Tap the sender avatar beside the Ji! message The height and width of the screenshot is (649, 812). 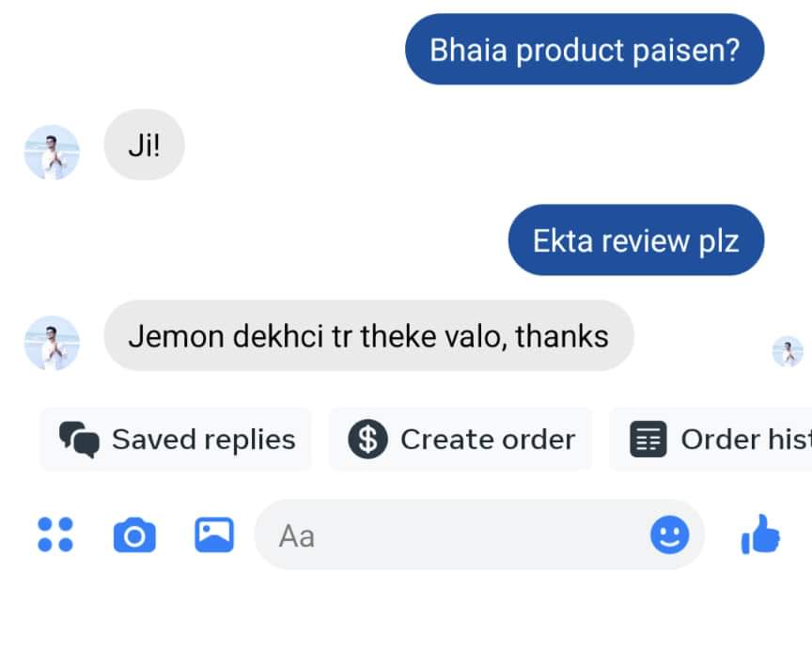[52, 152]
